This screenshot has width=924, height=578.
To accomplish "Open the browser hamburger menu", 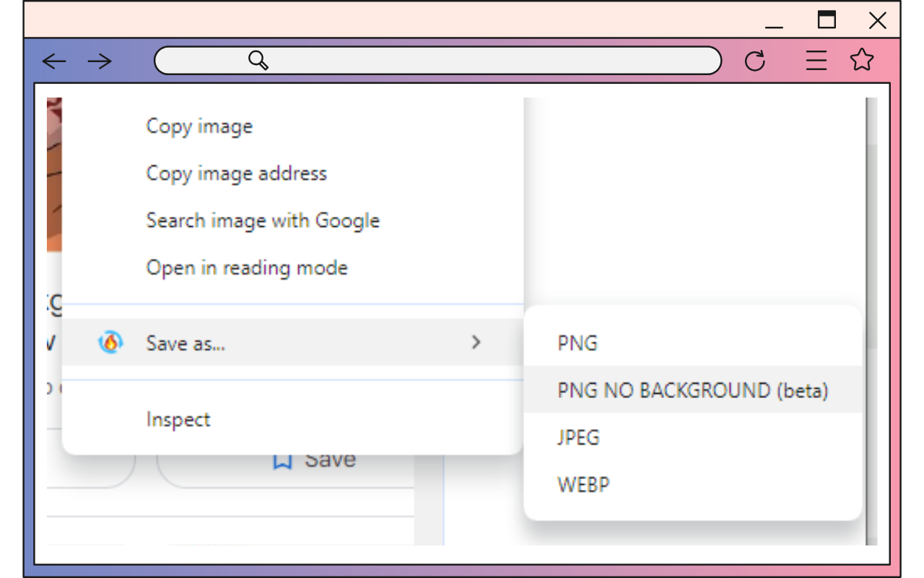I will [x=816, y=61].
